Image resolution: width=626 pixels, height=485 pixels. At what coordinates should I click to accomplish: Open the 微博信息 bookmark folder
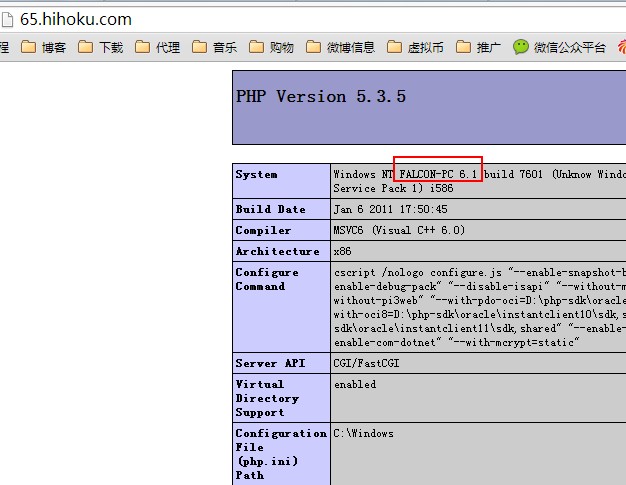pyautogui.click(x=340, y=47)
